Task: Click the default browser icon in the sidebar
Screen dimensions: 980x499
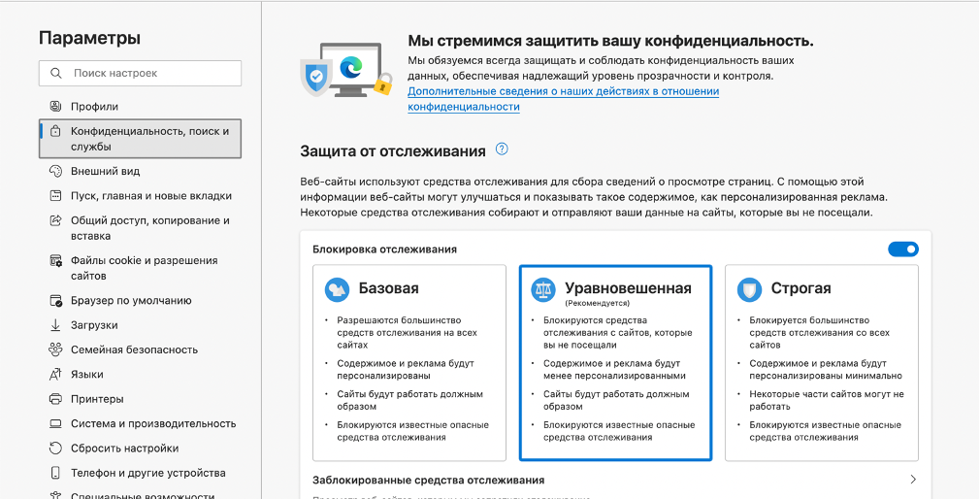Action: click(x=55, y=300)
